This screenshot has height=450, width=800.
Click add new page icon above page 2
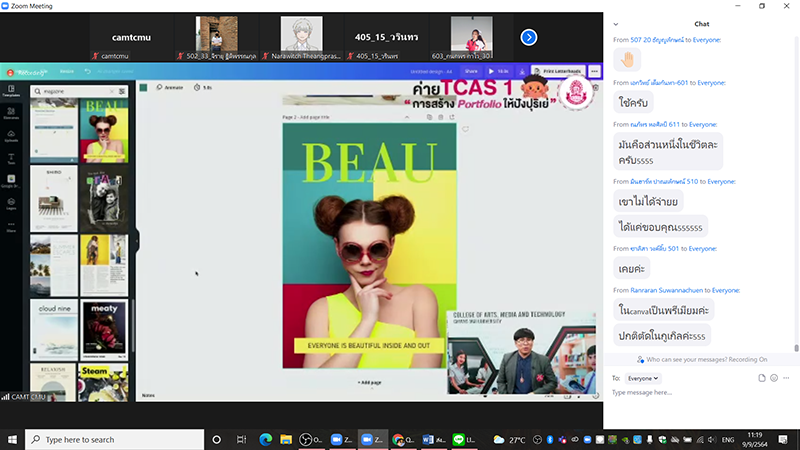(x=452, y=117)
